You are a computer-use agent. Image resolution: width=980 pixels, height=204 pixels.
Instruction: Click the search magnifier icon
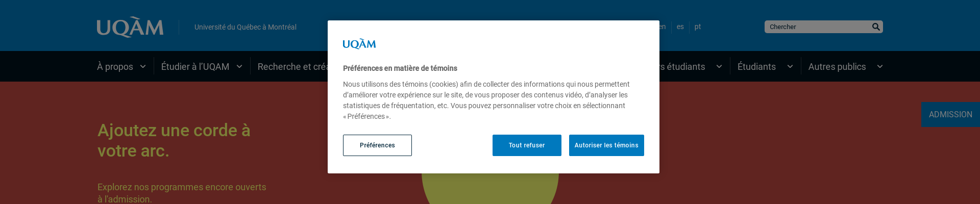tap(876, 27)
